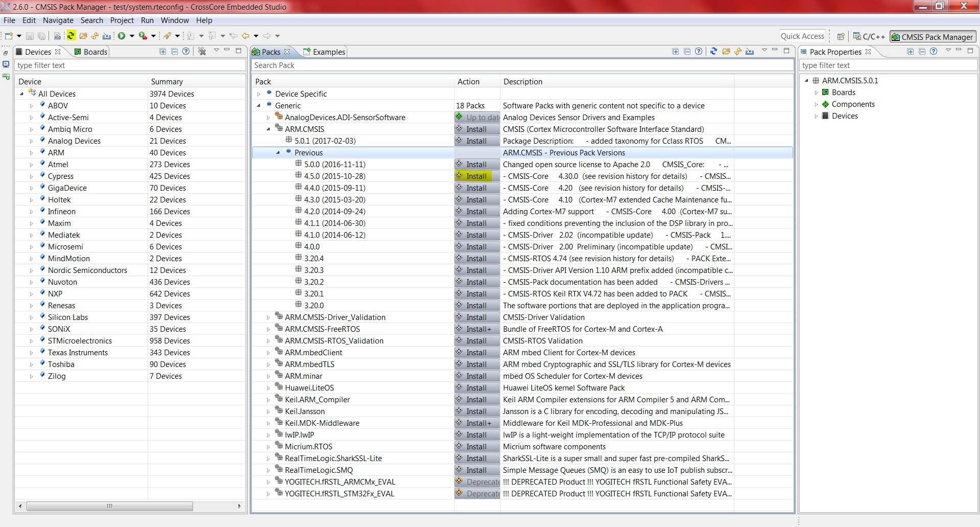Click the remove filter icon in Devices panel
The width and height of the screenshot is (980, 527).
(202, 52)
